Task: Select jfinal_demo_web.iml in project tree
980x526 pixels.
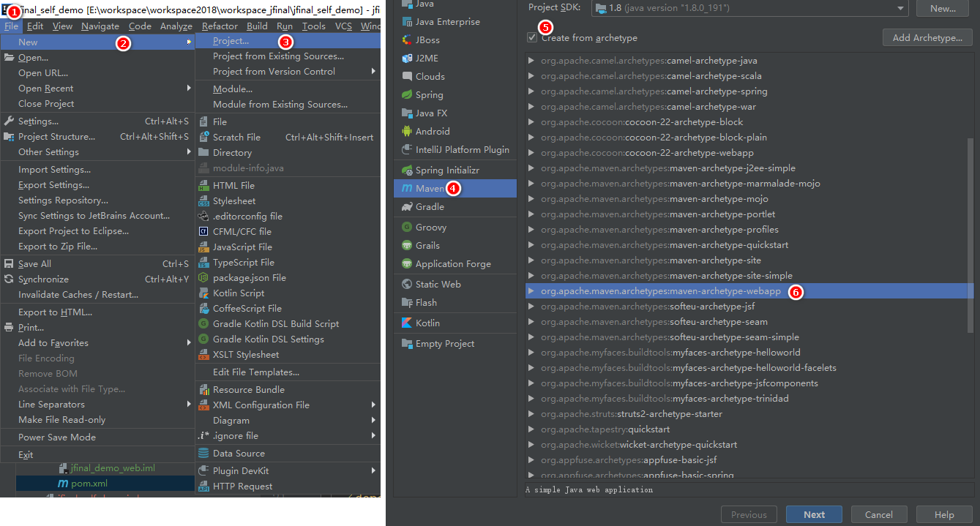Action: (x=113, y=467)
